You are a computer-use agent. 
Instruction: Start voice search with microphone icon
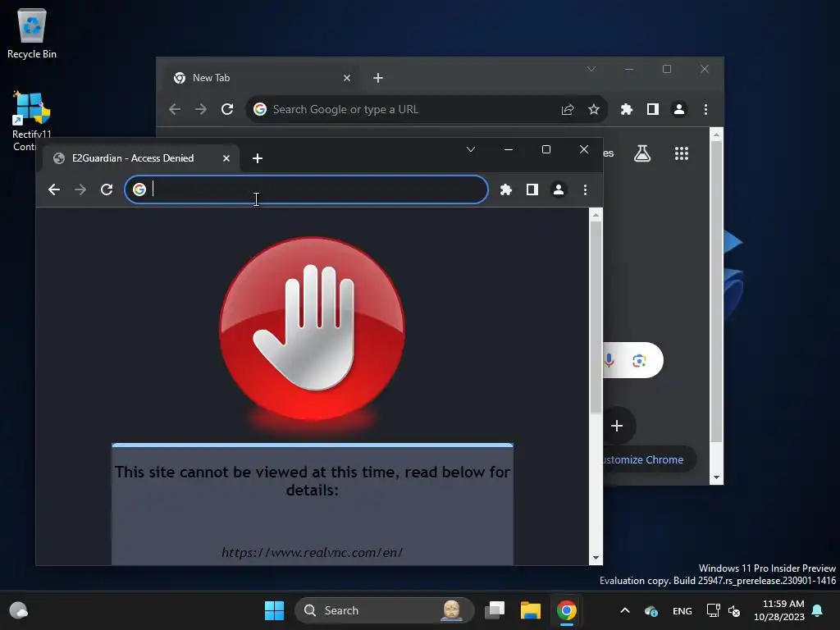[x=609, y=361]
